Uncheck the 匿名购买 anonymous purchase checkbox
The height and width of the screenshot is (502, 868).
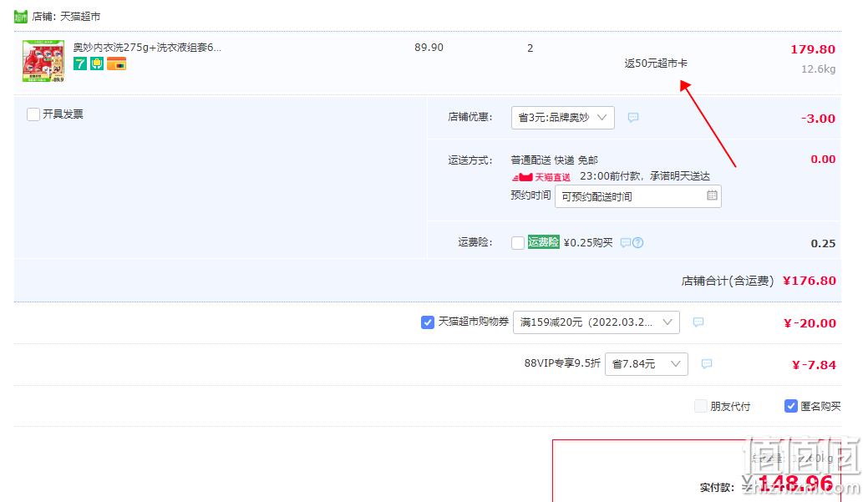(791, 406)
